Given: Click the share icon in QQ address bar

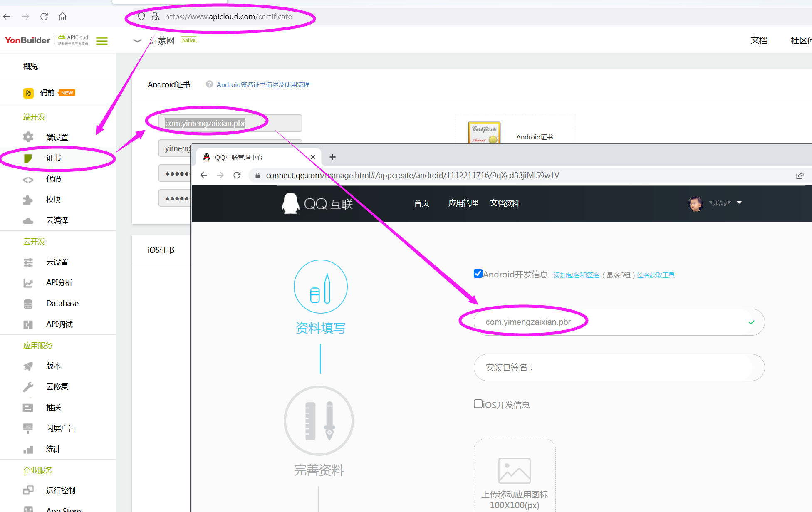Looking at the screenshot, I should coord(800,176).
